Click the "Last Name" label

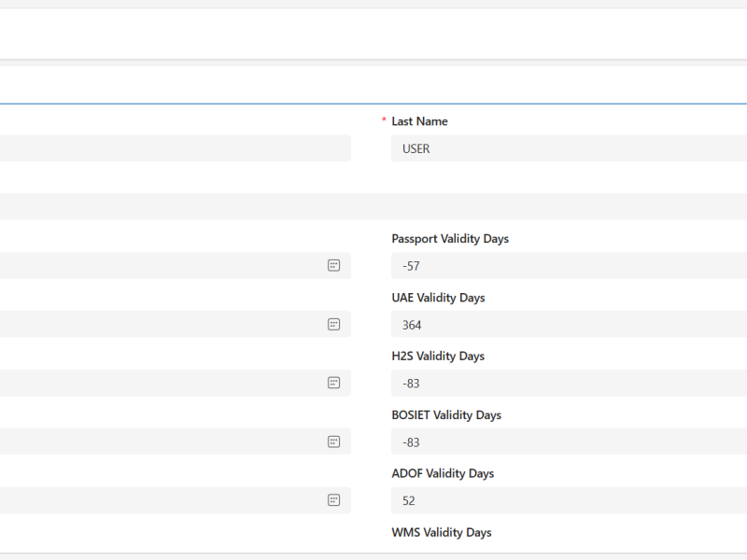click(x=419, y=121)
